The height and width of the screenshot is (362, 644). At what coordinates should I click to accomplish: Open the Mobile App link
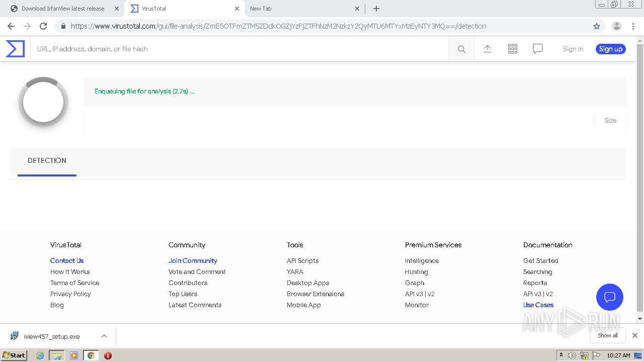point(303,305)
